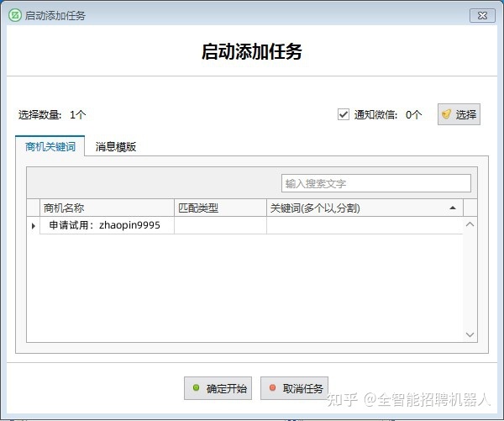Click the empty 关键词 cell in first row
Image resolution: width=504 pixels, height=421 pixels.
pyautogui.click(x=364, y=225)
